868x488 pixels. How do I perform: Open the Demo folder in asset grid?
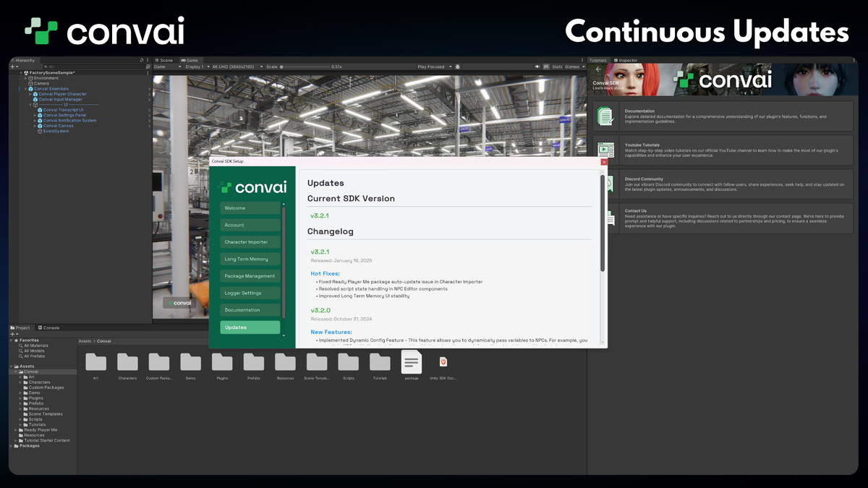[x=191, y=361]
